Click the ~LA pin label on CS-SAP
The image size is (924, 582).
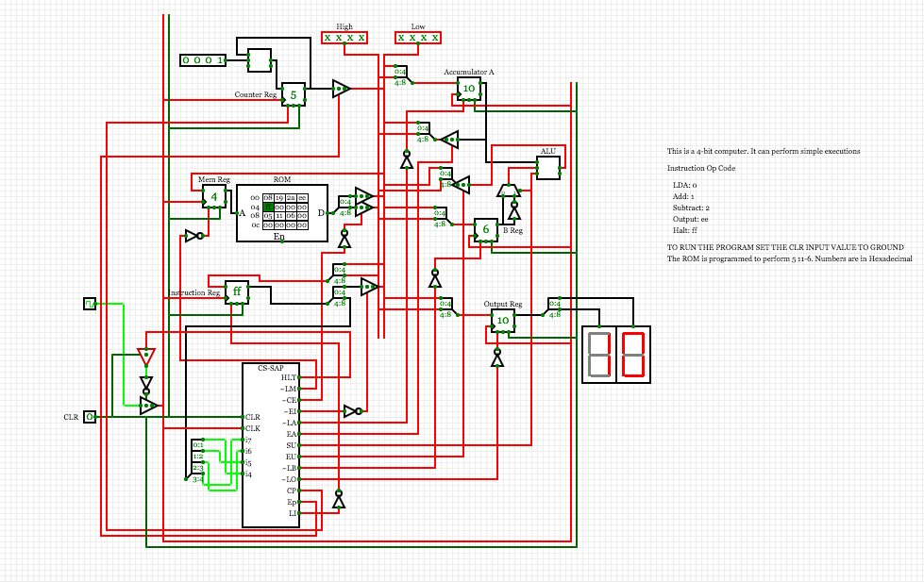290,423
